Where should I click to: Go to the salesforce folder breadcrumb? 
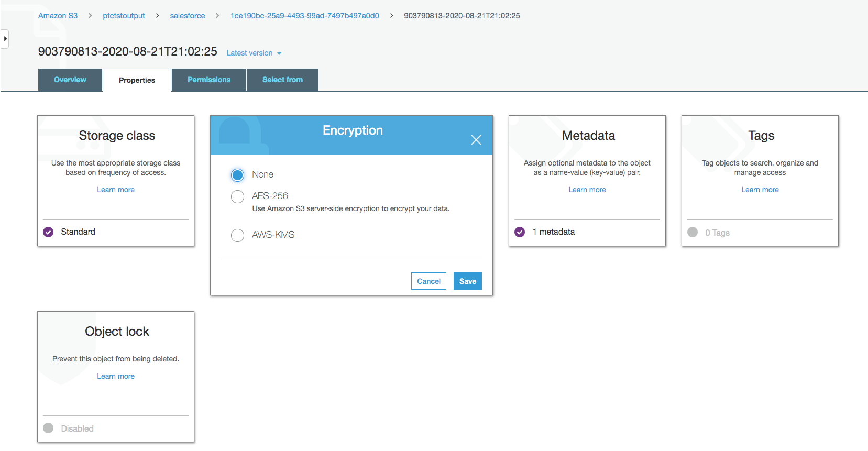point(188,16)
